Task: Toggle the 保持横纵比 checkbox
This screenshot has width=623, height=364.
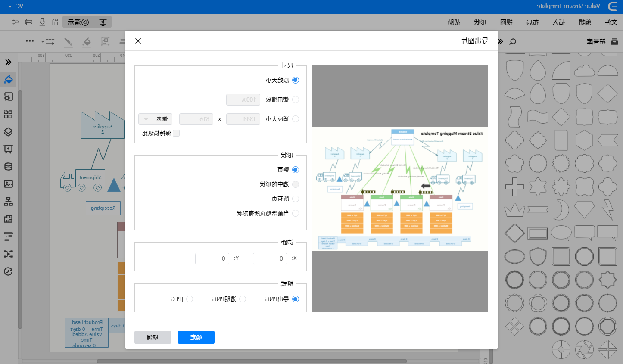Action: point(176,133)
